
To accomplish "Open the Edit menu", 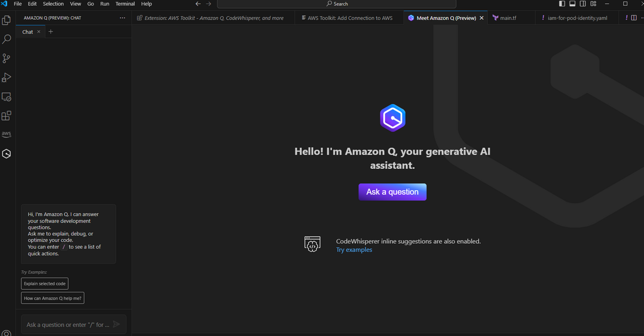I will pos(32,4).
